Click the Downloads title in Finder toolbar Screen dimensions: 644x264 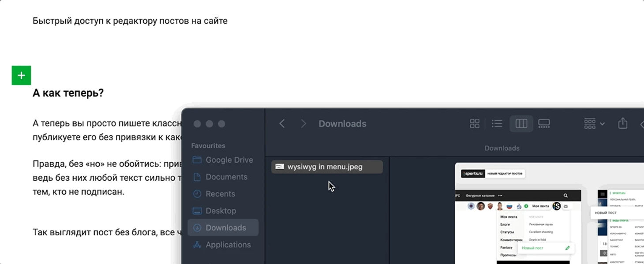(342, 124)
